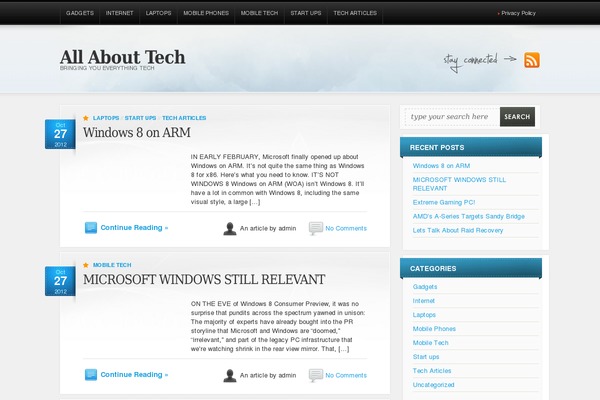Open Laptops in the Categories sidebar

[424, 315]
